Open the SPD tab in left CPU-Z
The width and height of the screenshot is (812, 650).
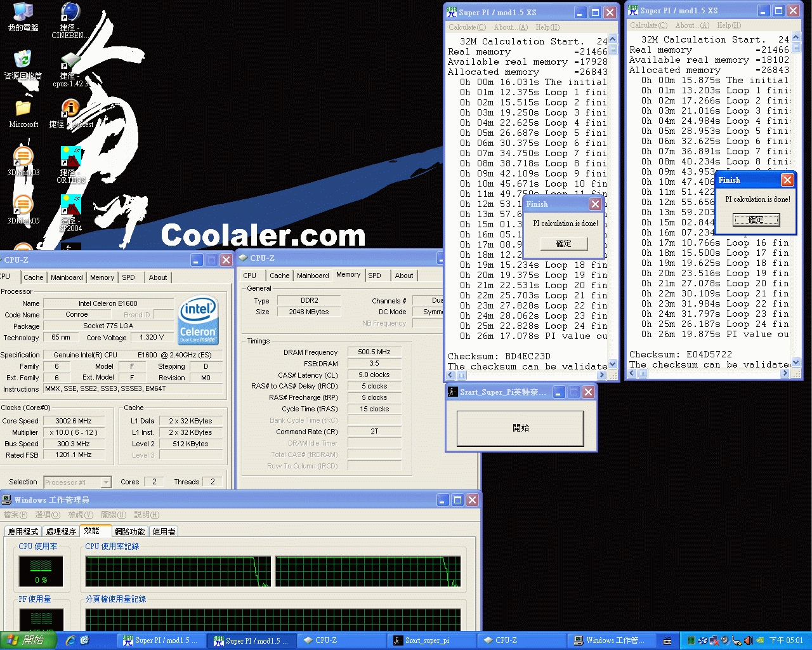129,277
